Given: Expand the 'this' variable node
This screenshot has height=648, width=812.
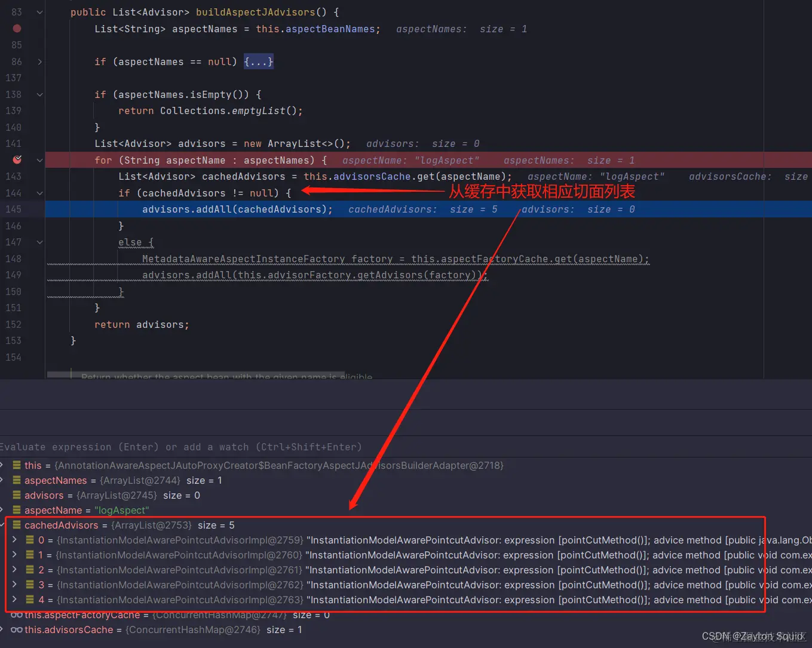Looking at the screenshot, I should (2, 465).
